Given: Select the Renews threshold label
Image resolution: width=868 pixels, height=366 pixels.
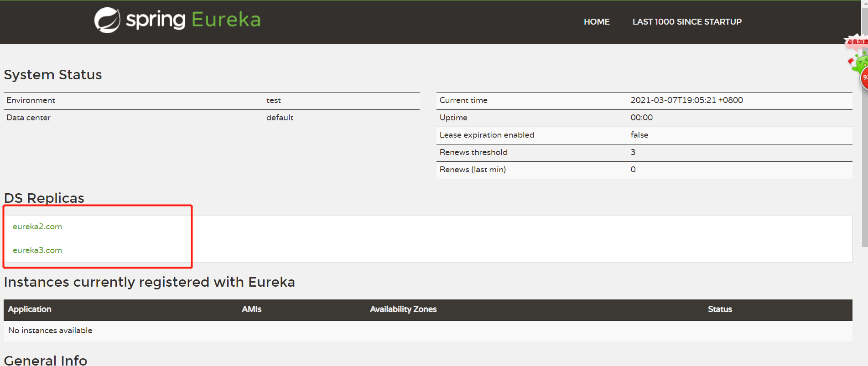Looking at the screenshot, I should point(473,152).
